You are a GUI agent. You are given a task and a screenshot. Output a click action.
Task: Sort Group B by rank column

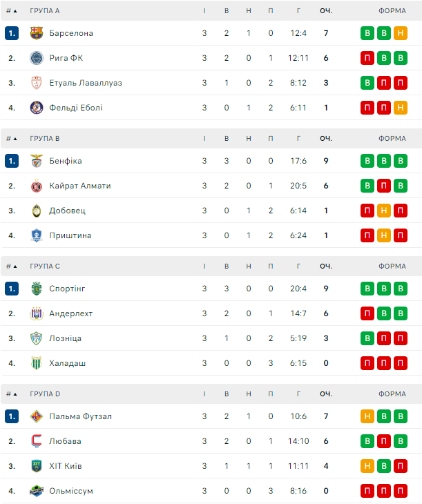point(11,139)
